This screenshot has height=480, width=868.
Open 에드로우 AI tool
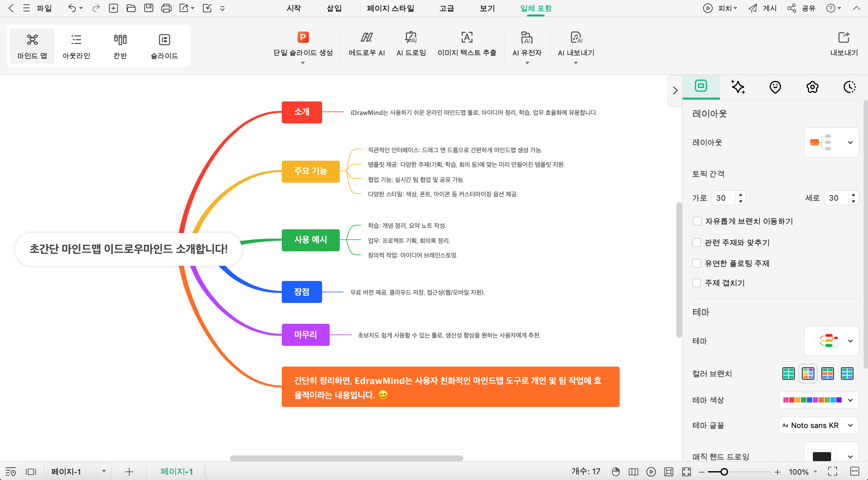click(367, 44)
